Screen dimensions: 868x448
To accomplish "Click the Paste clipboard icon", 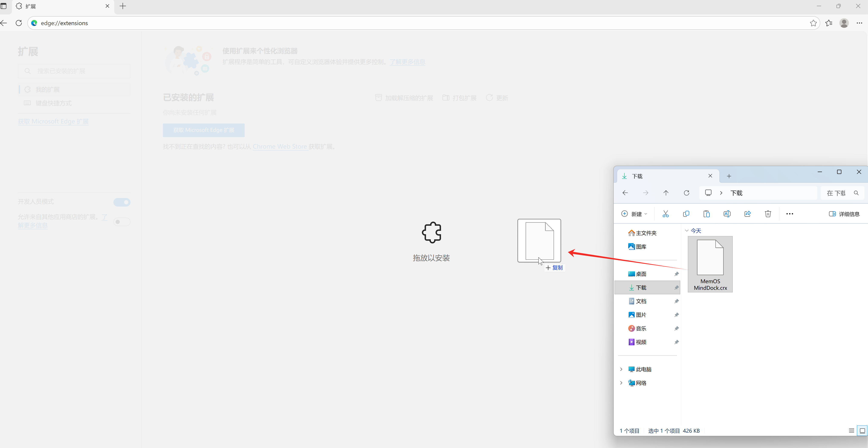I will click(707, 214).
